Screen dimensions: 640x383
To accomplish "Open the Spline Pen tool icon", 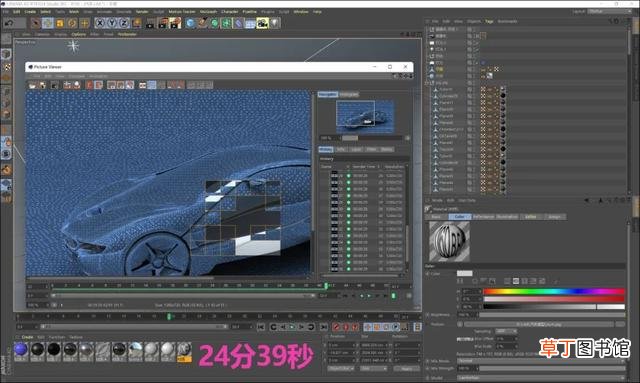I will pos(202,23).
